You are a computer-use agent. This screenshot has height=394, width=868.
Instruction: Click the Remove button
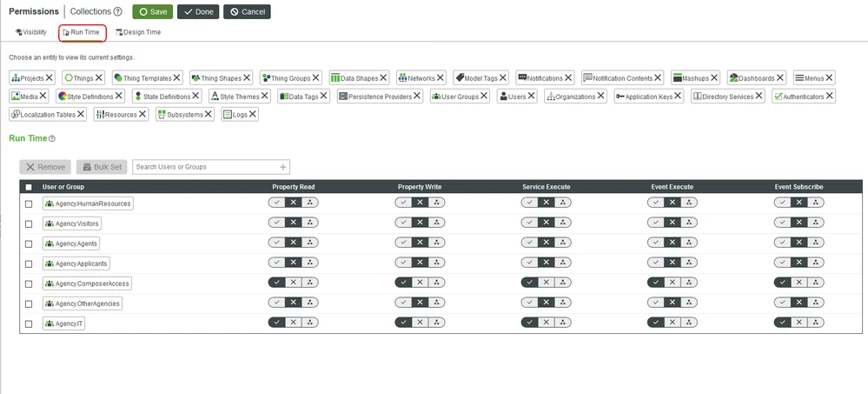click(45, 167)
